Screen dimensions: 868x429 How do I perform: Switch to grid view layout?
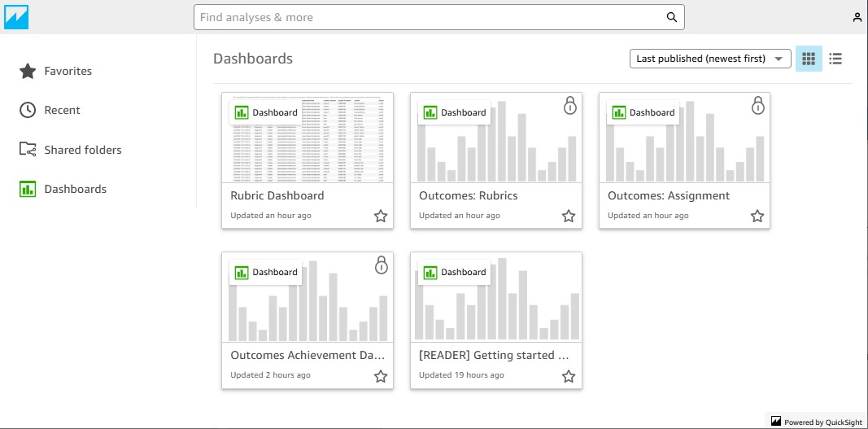point(809,59)
